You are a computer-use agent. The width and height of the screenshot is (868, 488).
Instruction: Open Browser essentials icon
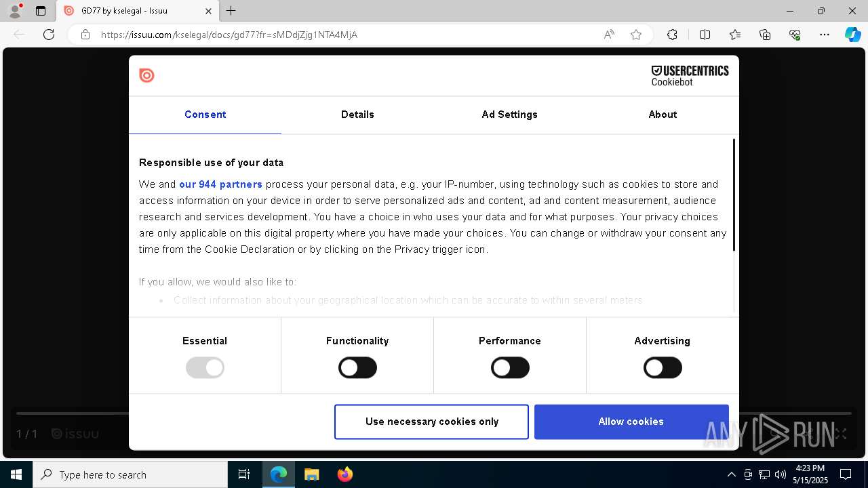[795, 35]
